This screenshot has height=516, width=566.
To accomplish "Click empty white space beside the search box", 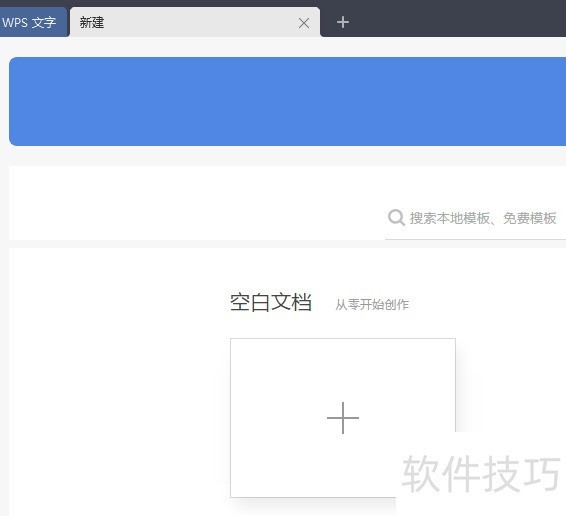I will click(x=195, y=203).
